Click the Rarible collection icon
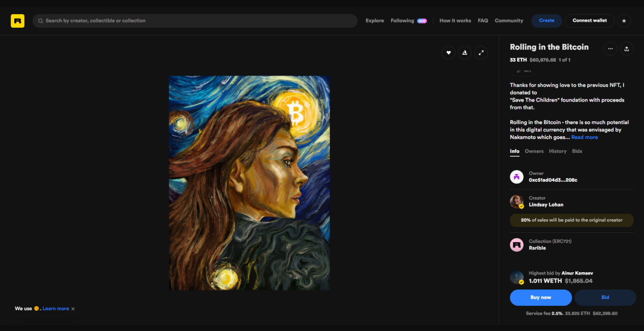This screenshot has width=644, height=331. coord(516,245)
